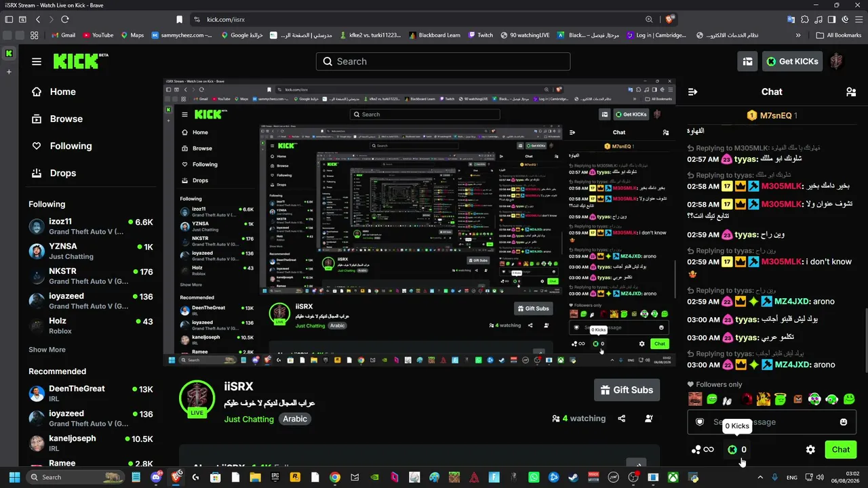868x488 pixels.
Task: Show more bookmarks overflow chevron
Action: (x=798, y=35)
